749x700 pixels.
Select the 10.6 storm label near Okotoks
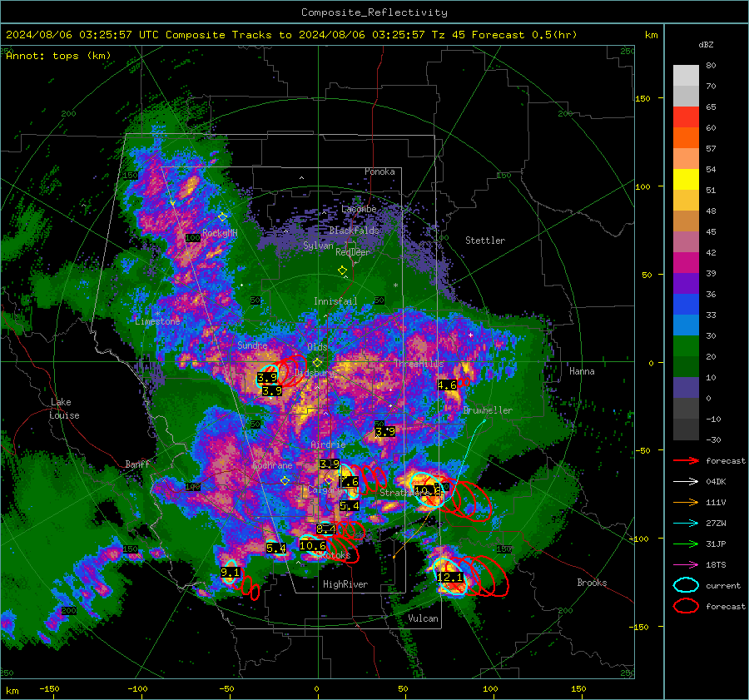pos(312,546)
